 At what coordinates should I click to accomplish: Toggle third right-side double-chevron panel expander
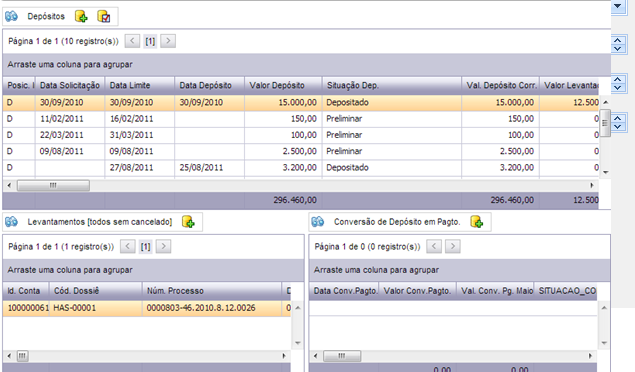(618, 83)
